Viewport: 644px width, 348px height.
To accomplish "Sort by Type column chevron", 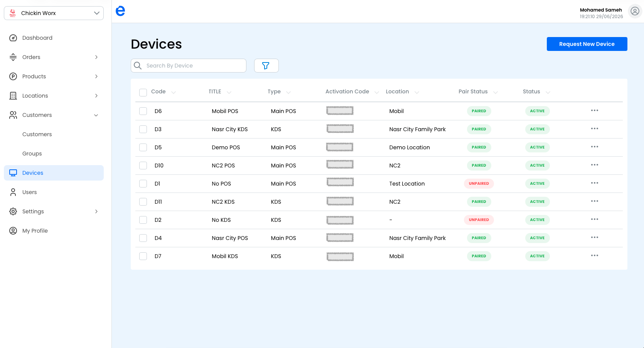I will (288, 92).
